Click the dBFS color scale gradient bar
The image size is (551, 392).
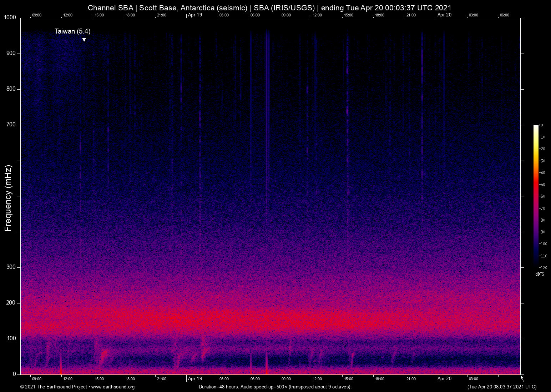pos(536,195)
